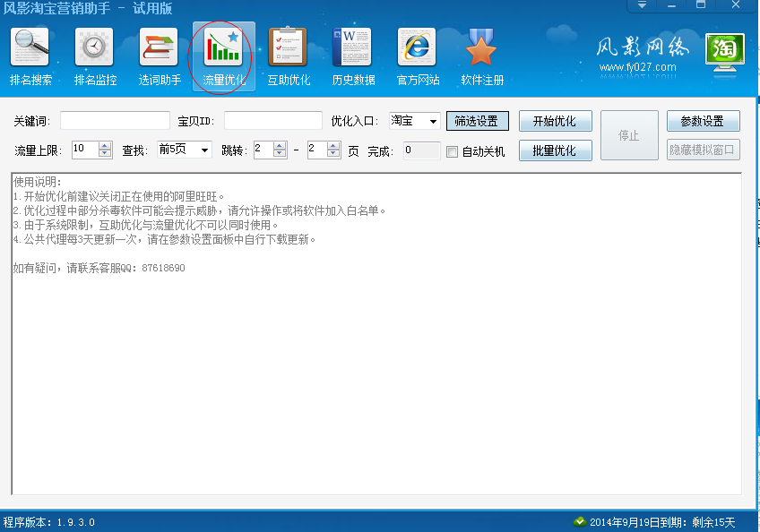Click the green expiry status icon
The image size is (760, 532).
coord(579,522)
